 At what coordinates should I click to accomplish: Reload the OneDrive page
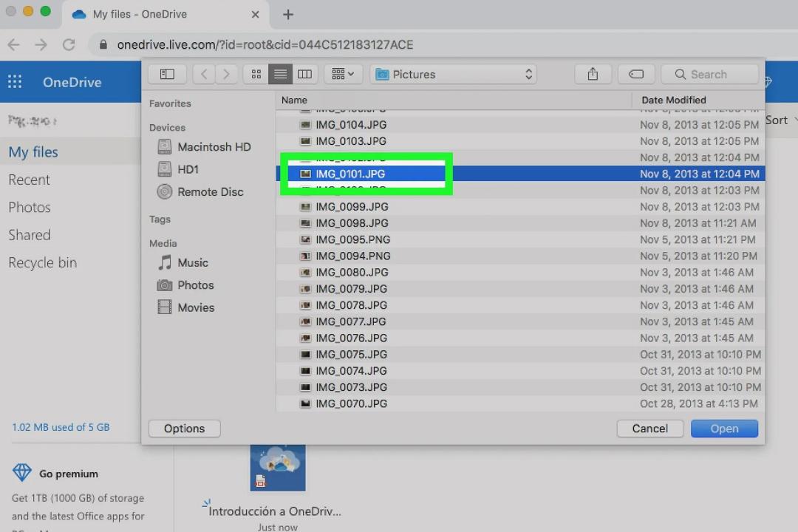(69, 45)
